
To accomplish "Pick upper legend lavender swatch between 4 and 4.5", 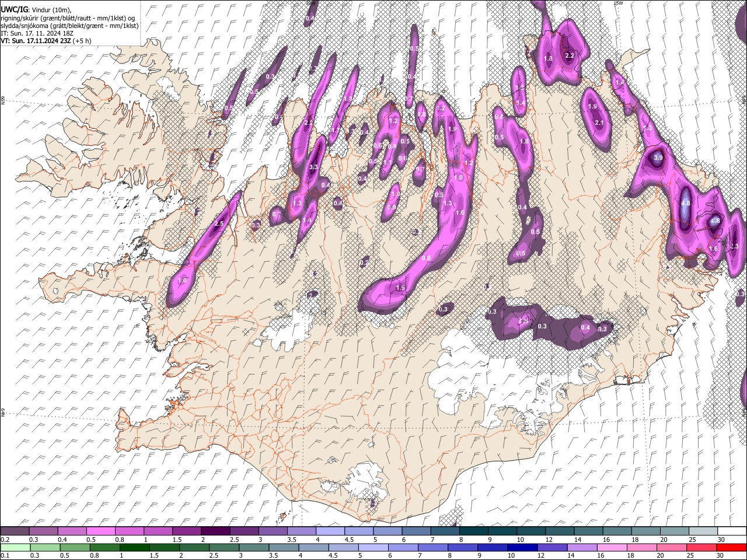I will click(x=330, y=531).
